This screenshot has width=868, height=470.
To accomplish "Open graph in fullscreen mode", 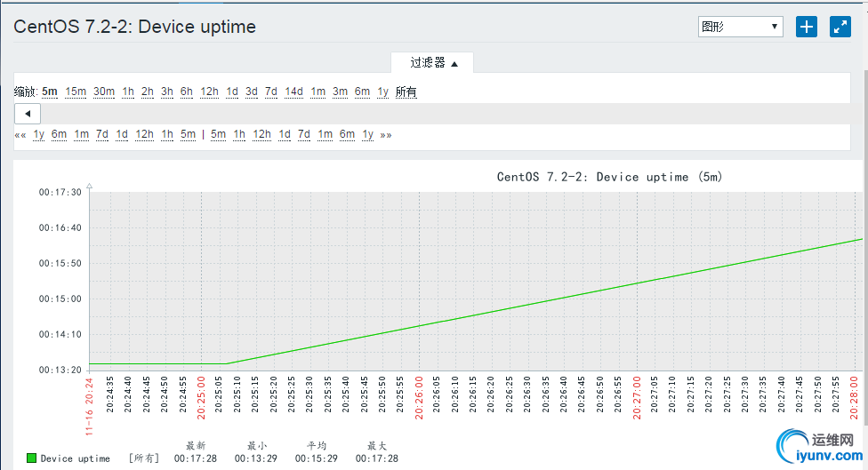I will click(840, 27).
